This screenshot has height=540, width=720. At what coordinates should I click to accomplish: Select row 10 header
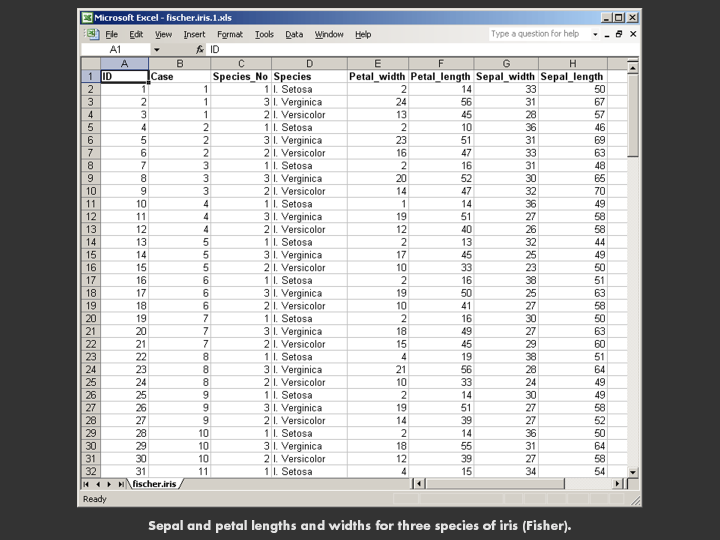[x=89, y=191]
